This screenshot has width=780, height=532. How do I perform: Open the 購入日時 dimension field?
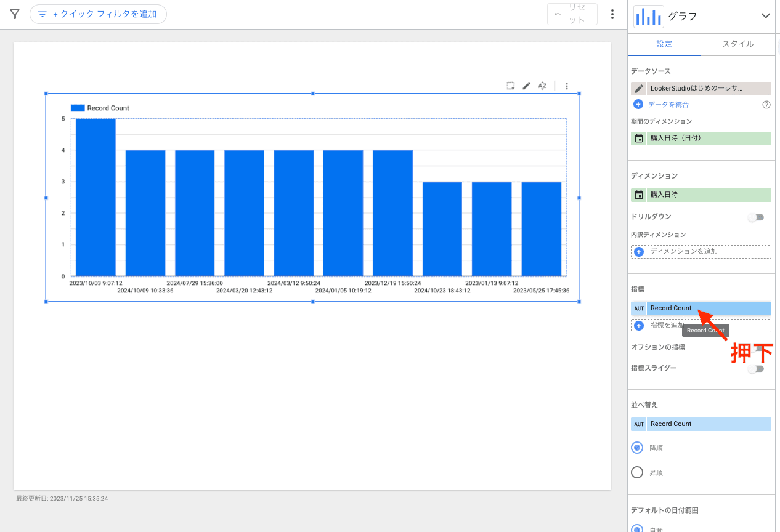click(701, 195)
